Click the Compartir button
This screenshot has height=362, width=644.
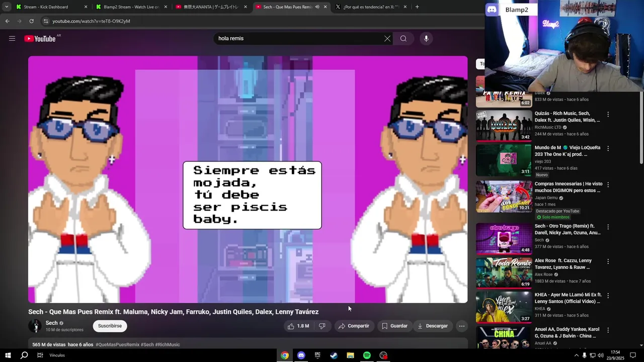[354, 326]
